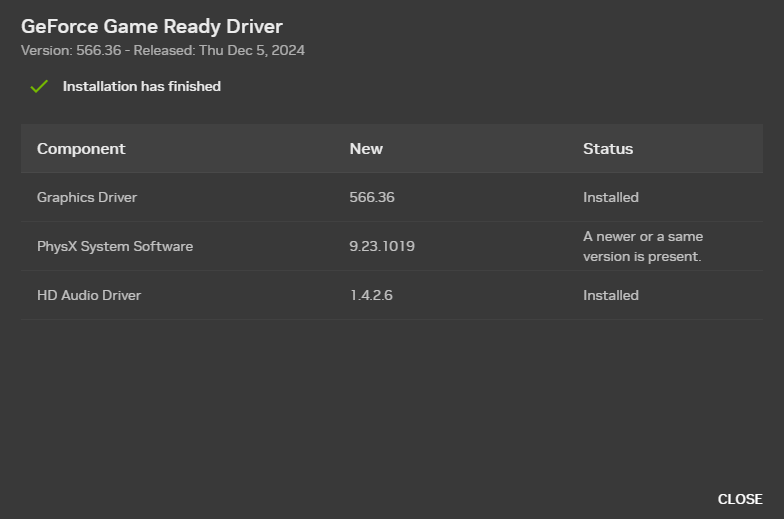Select the New column header
This screenshot has height=519, width=784.
point(366,149)
